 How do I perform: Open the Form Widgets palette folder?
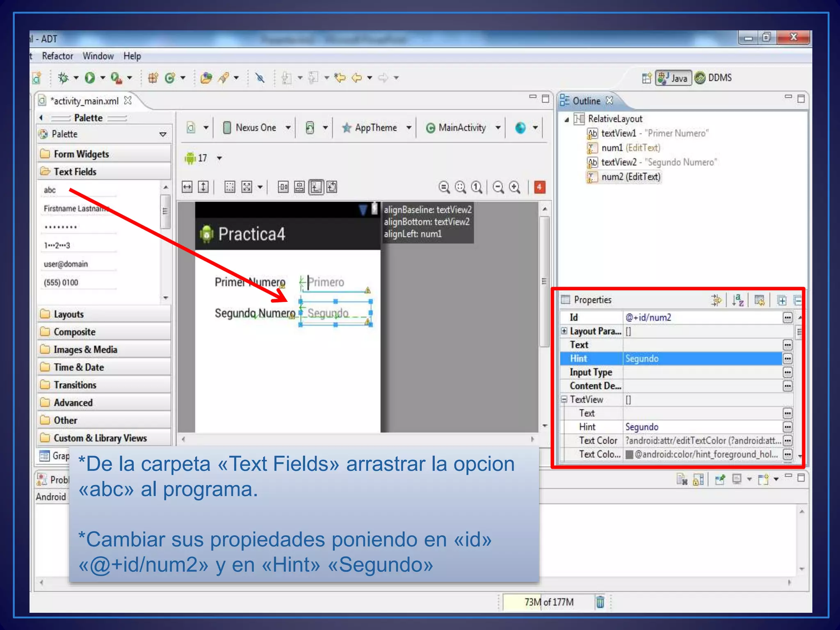coord(104,154)
